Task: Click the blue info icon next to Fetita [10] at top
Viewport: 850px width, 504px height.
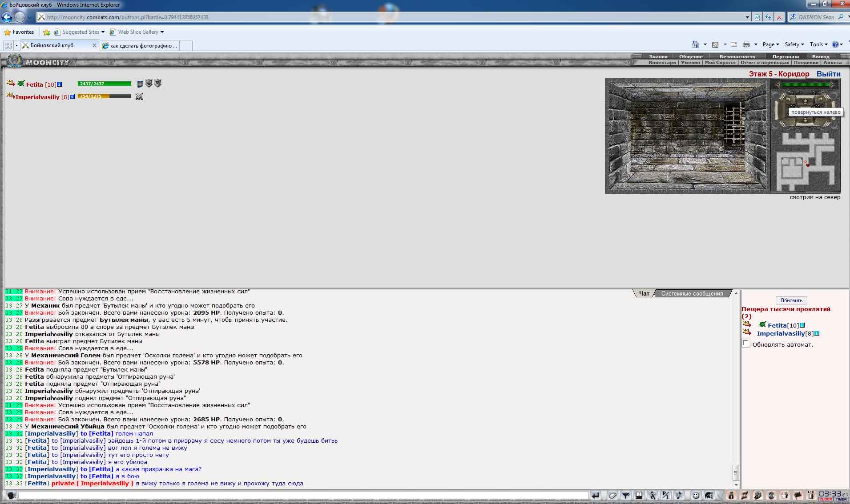Action: [60, 84]
